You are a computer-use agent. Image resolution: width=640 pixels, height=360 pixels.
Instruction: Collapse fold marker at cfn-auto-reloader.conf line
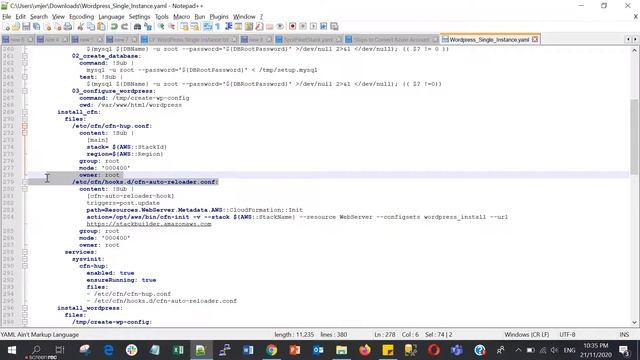pos(25,182)
